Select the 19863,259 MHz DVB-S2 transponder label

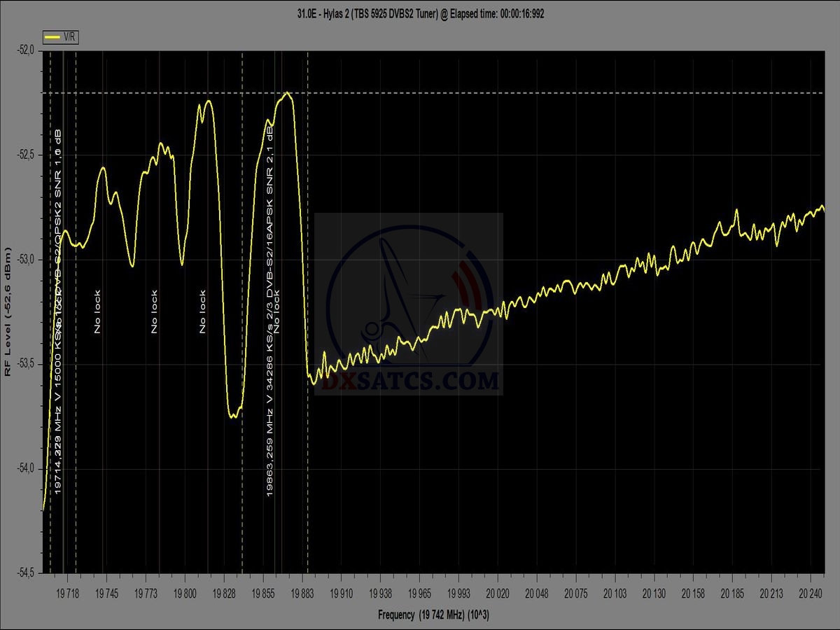click(269, 308)
